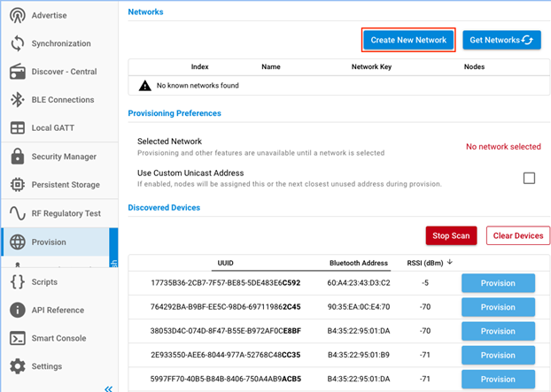Image resolution: width=551 pixels, height=392 pixels.
Task: Sort devices by RSSI column arrow
Action: [449, 262]
